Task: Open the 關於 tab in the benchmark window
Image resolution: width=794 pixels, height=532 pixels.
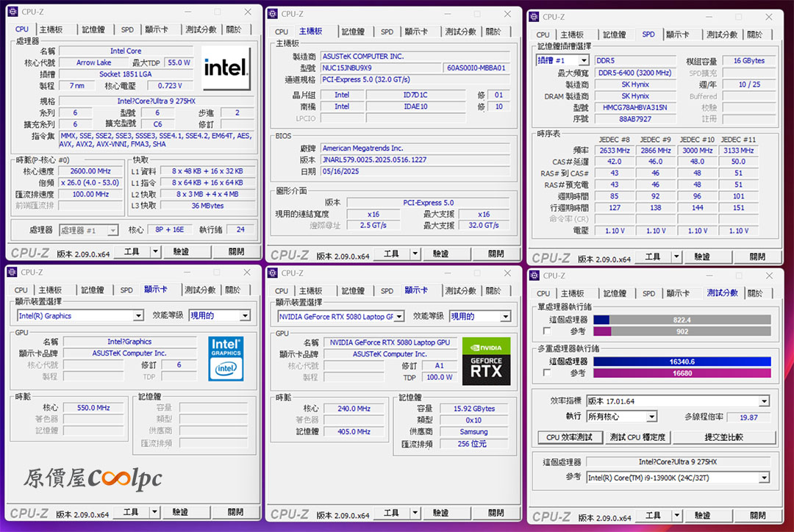Action: pyautogui.click(x=755, y=293)
